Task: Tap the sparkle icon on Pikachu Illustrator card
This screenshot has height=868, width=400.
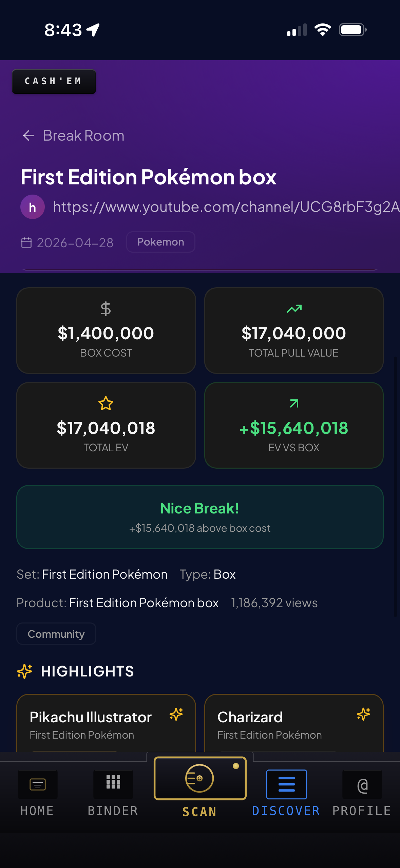Action: point(176,714)
